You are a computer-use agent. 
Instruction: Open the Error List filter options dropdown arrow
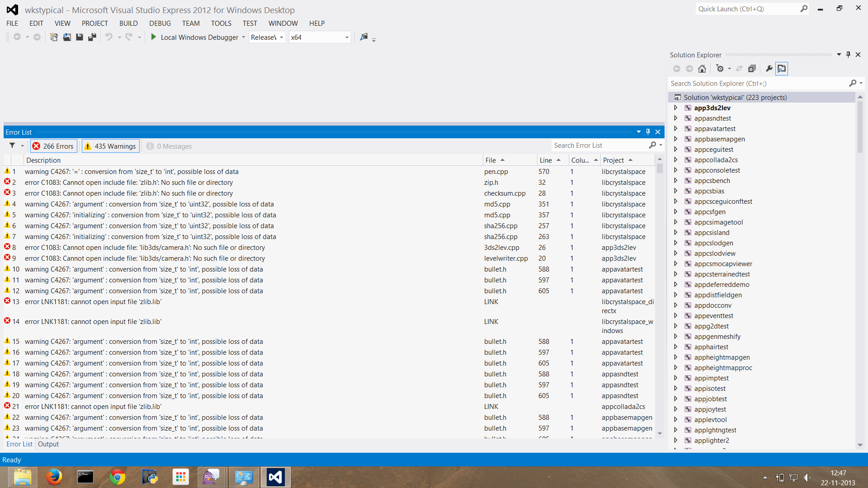click(22, 145)
